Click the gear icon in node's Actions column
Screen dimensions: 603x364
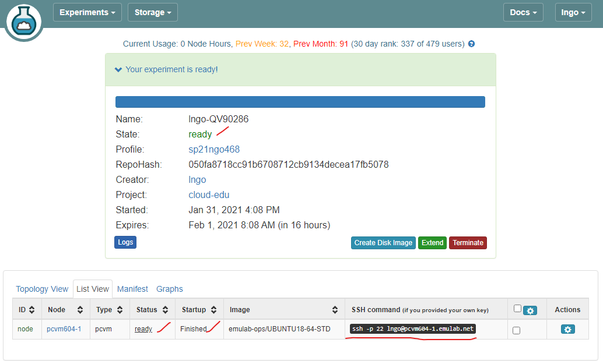click(567, 329)
